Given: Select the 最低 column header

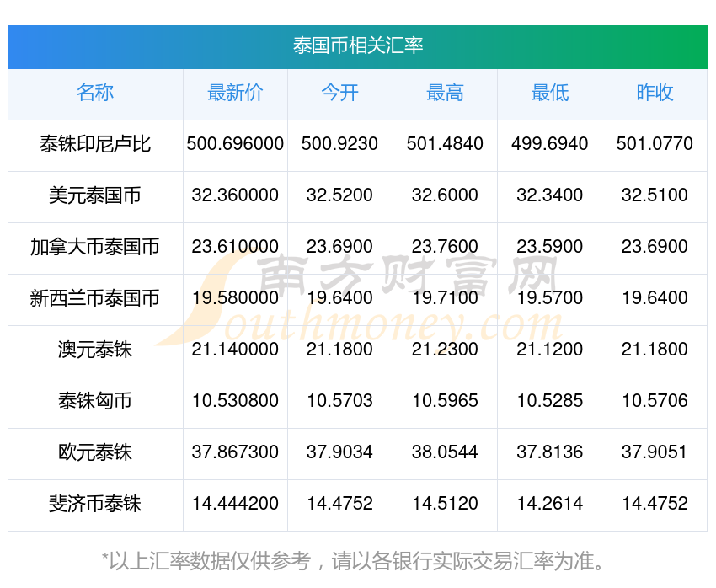Looking at the screenshot, I should pyautogui.click(x=550, y=93).
